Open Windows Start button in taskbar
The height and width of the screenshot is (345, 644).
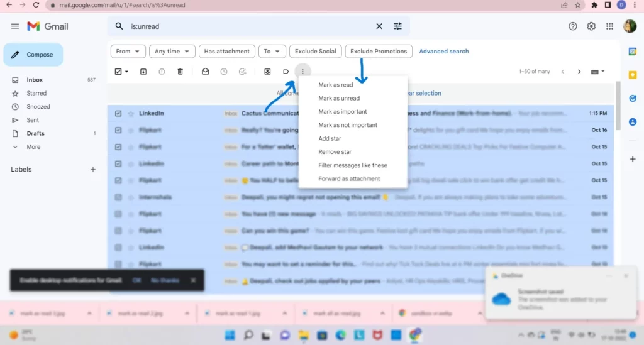tap(230, 335)
